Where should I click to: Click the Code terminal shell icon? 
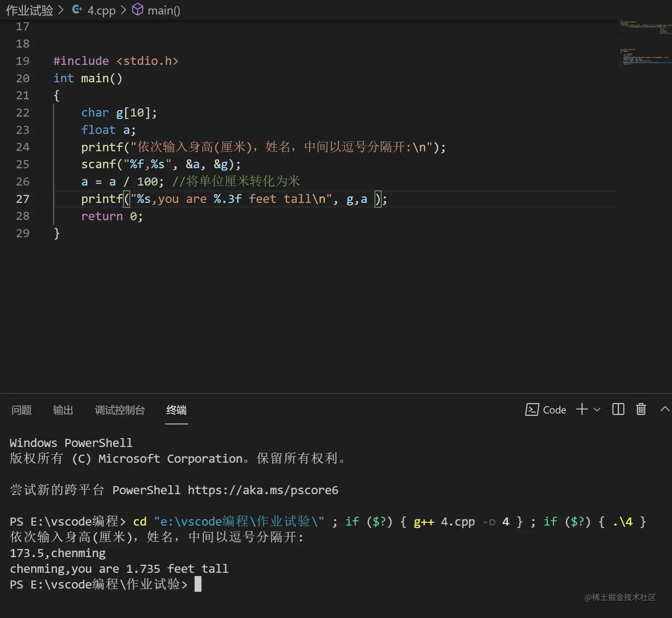[532, 409]
